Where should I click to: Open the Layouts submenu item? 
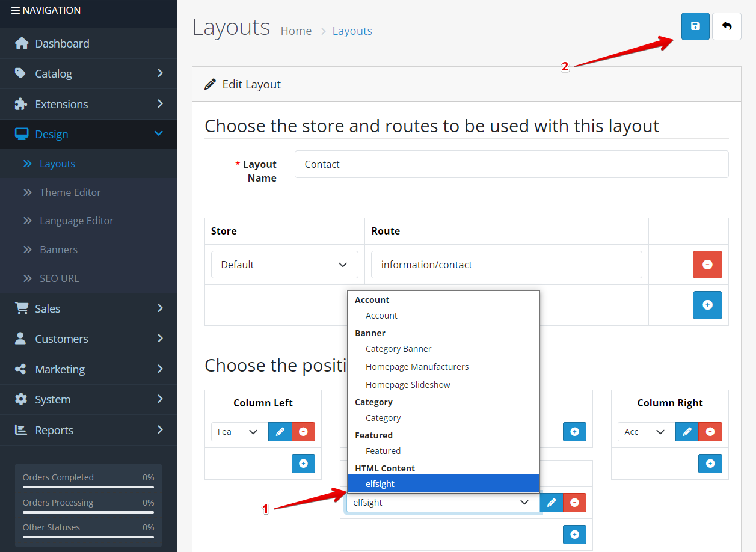tap(88, 164)
